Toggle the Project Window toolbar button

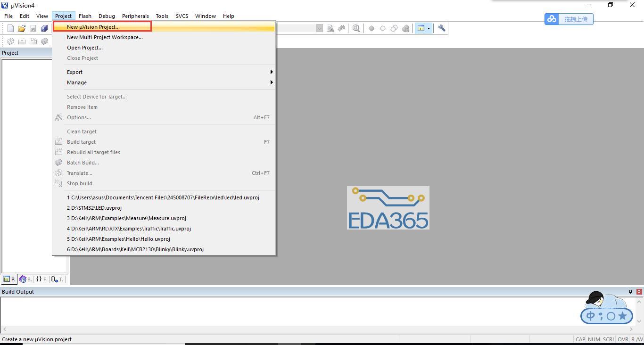coord(421,28)
